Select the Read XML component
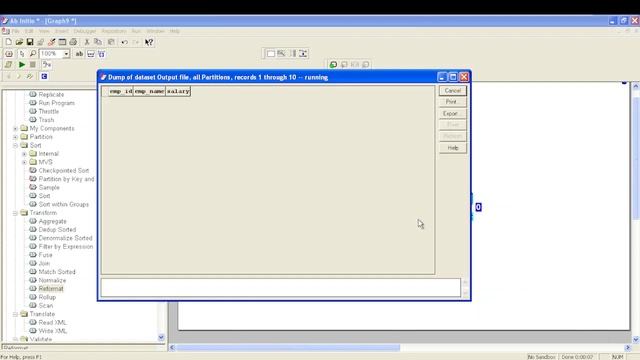The width and height of the screenshot is (640, 360). tap(52, 322)
